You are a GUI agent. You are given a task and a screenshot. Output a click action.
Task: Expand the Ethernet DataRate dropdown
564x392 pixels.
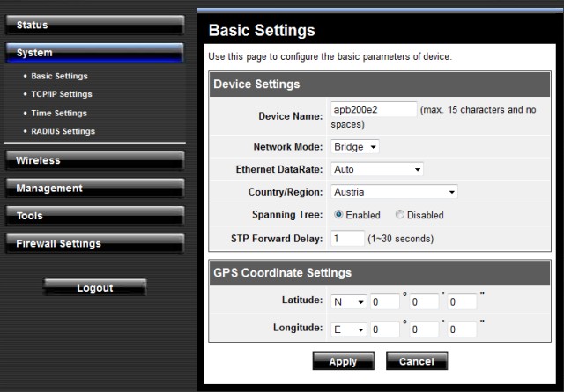click(x=377, y=168)
